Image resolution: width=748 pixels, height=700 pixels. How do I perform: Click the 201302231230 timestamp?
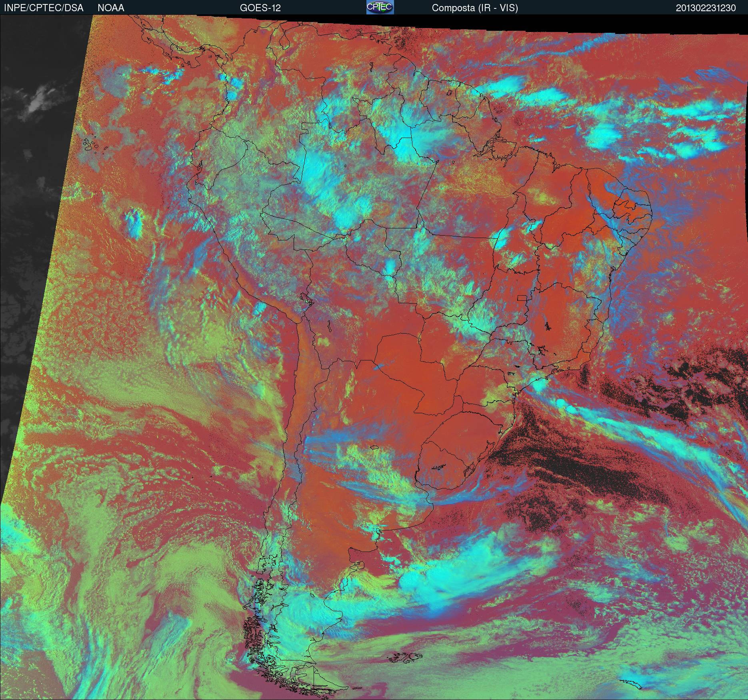click(x=706, y=8)
